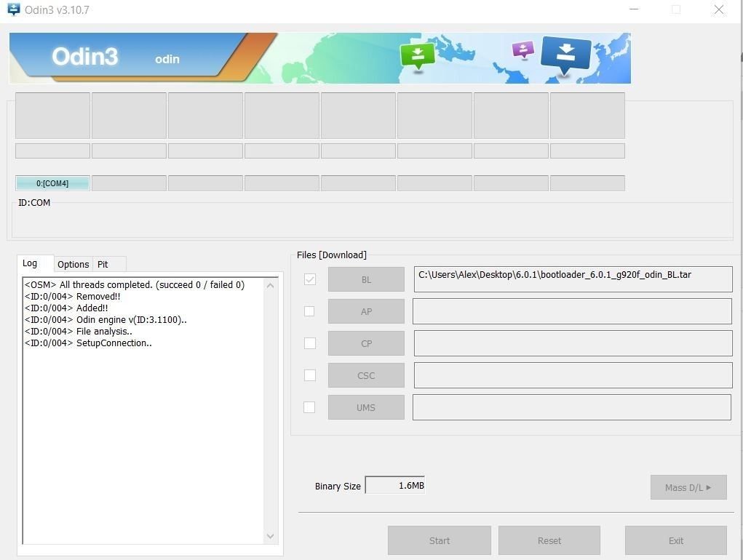Click the CSC file button
This screenshot has height=560, width=743.
366,375
